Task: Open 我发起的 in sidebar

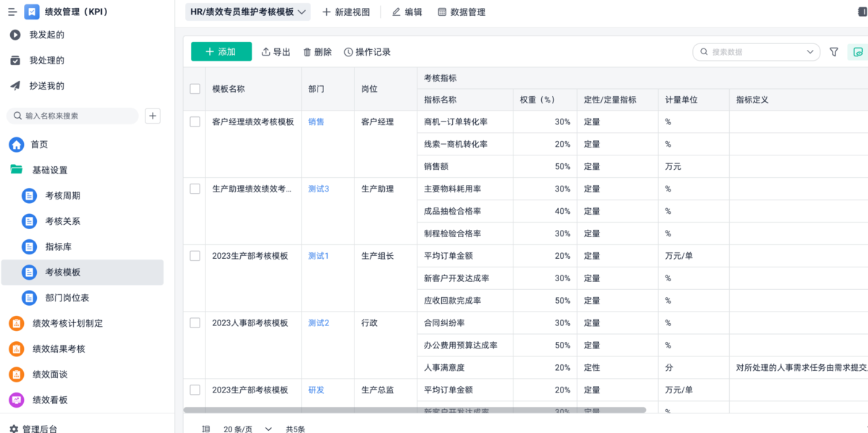Action: click(x=46, y=35)
